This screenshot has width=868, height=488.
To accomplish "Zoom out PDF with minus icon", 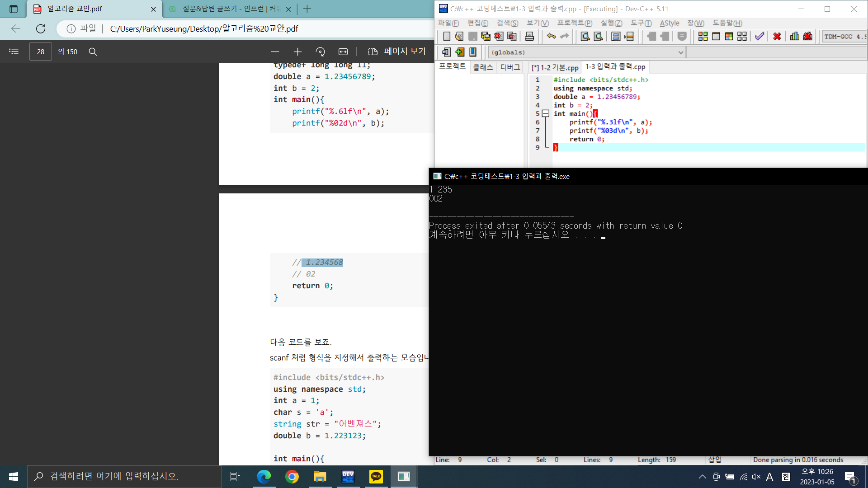I will click(275, 52).
